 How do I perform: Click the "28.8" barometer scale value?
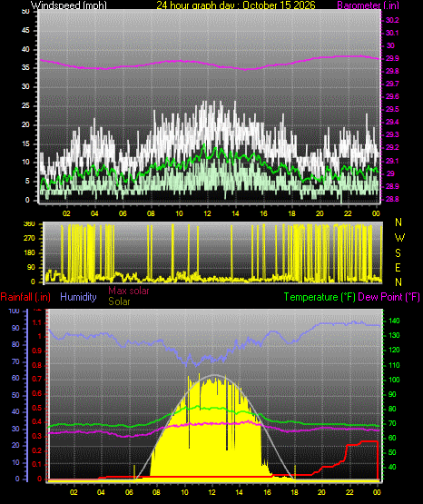point(392,199)
